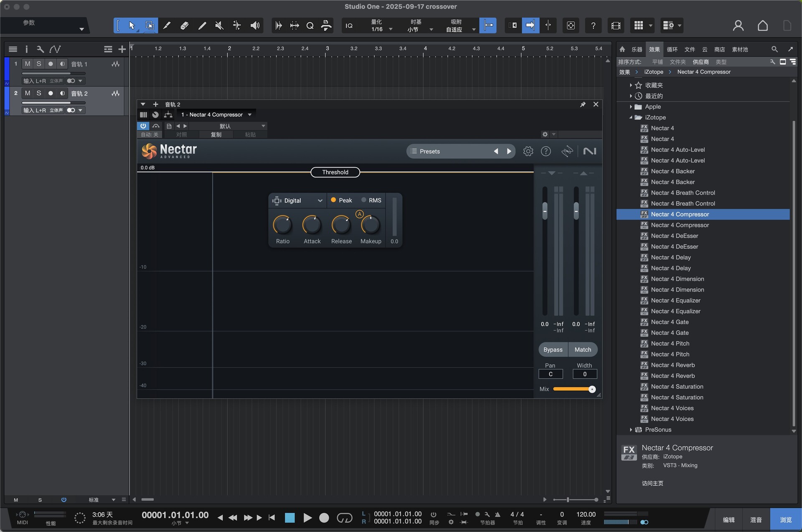802x532 pixels.
Task: Open the 编辑 editor view
Action: pyautogui.click(x=729, y=520)
